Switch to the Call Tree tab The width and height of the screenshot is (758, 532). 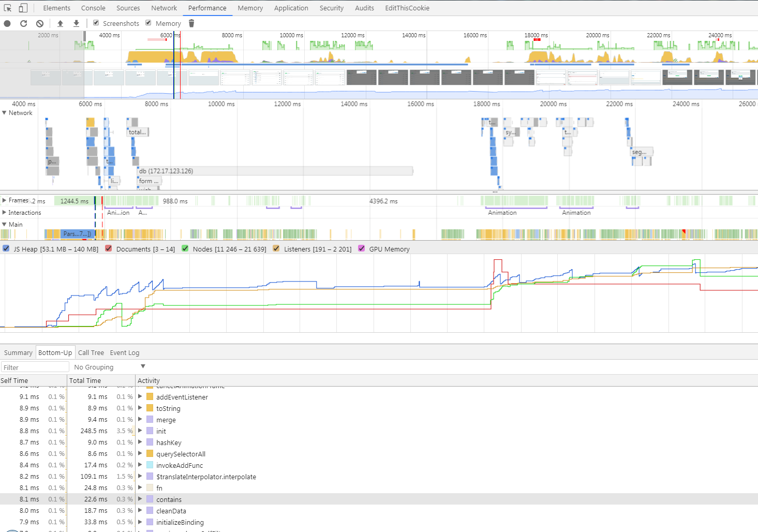91,352
